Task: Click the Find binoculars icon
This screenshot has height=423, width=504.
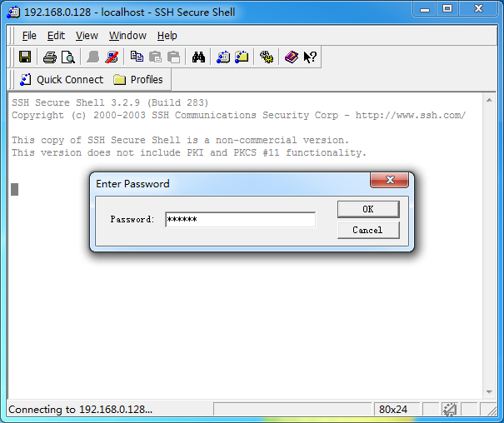Action: 198,57
